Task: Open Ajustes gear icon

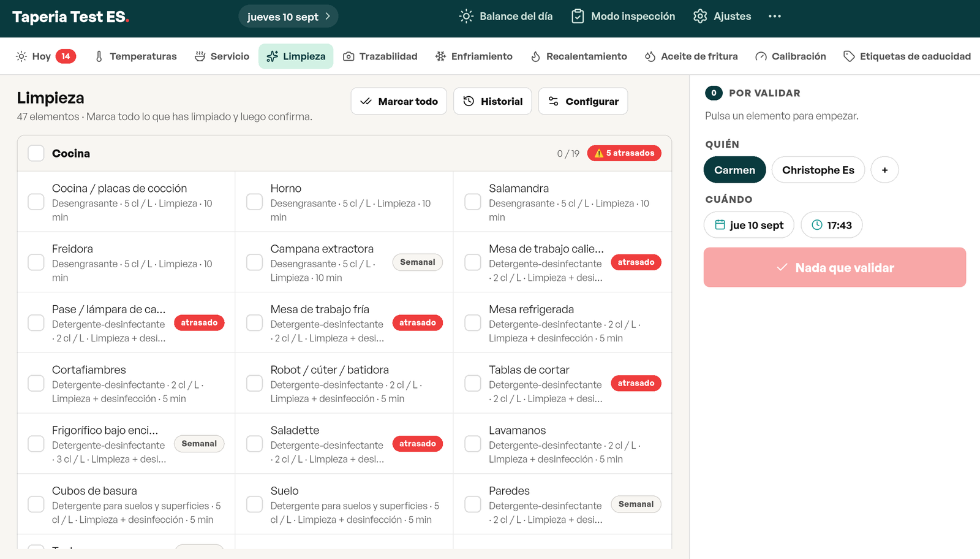Action: click(700, 17)
